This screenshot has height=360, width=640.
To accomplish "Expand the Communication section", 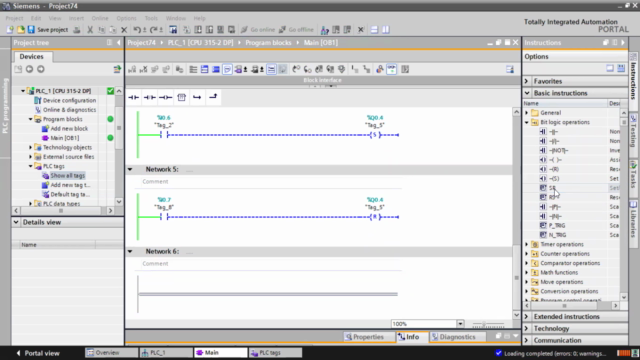I will click(527, 340).
